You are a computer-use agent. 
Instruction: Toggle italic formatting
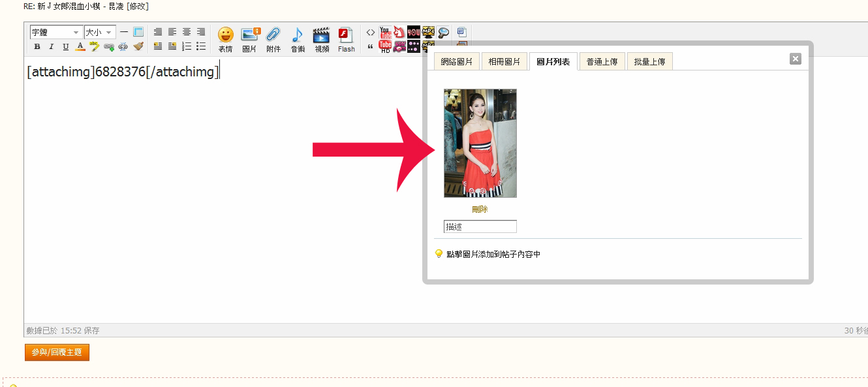click(52, 46)
